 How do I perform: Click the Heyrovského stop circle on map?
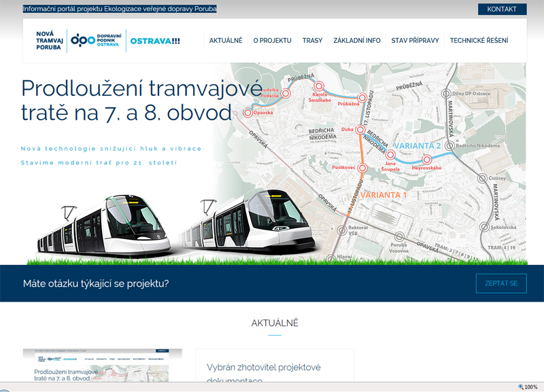426,160
